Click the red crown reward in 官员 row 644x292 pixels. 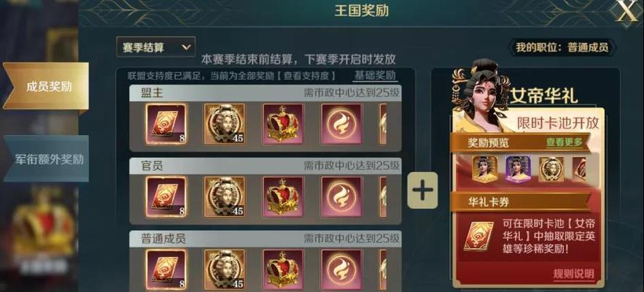tap(282, 196)
